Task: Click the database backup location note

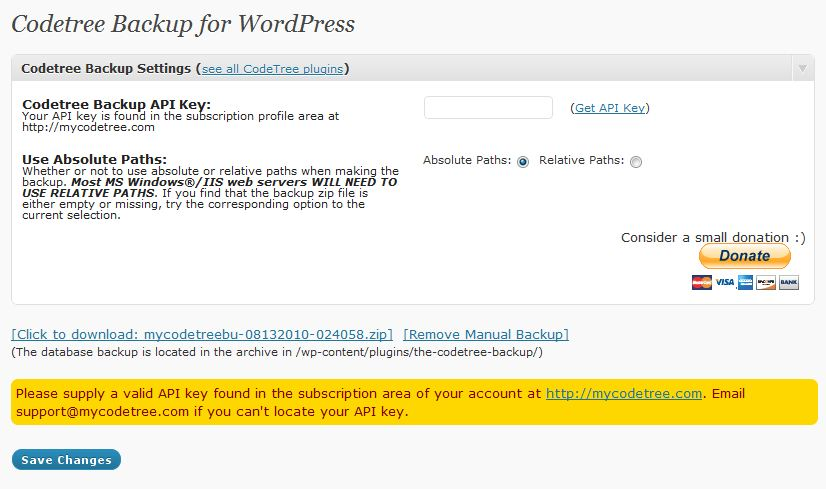Action: tap(277, 352)
